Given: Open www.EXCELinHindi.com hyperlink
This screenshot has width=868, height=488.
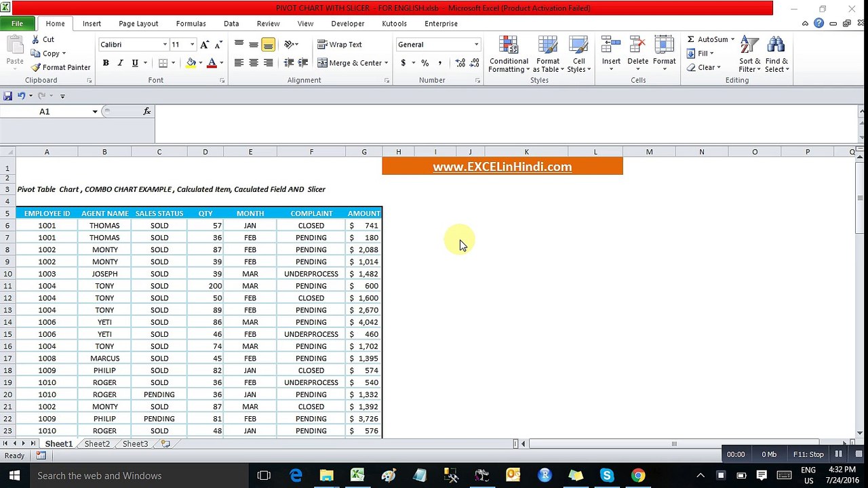Looking at the screenshot, I should pyautogui.click(x=502, y=167).
